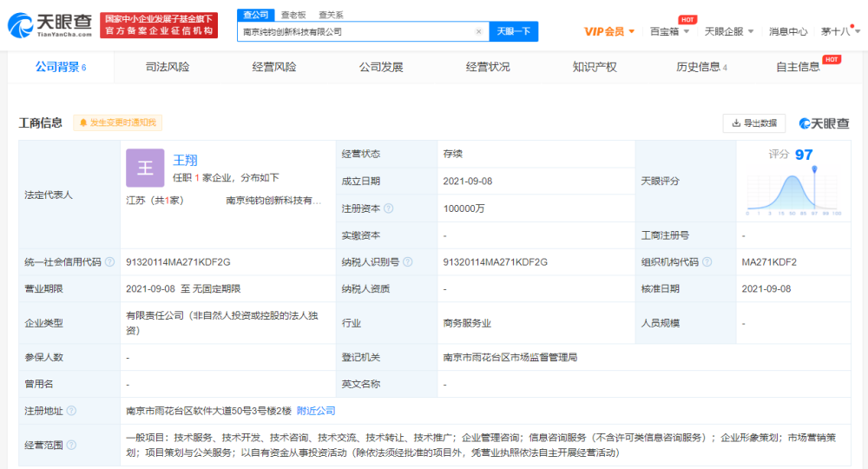Click the 天眼评分 score distribution chart
This screenshot has height=469, width=868.
[793, 192]
